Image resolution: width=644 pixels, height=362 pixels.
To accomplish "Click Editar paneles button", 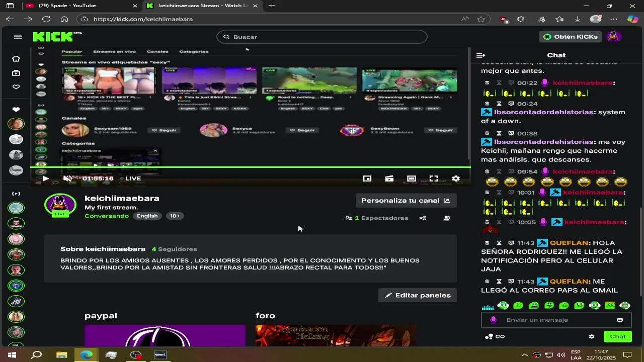I will [x=418, y=295].
